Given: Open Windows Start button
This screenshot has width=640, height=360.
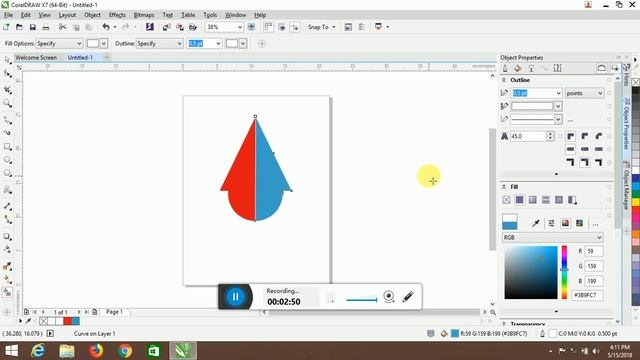Looking at the screenshot, I should (11, 351).
